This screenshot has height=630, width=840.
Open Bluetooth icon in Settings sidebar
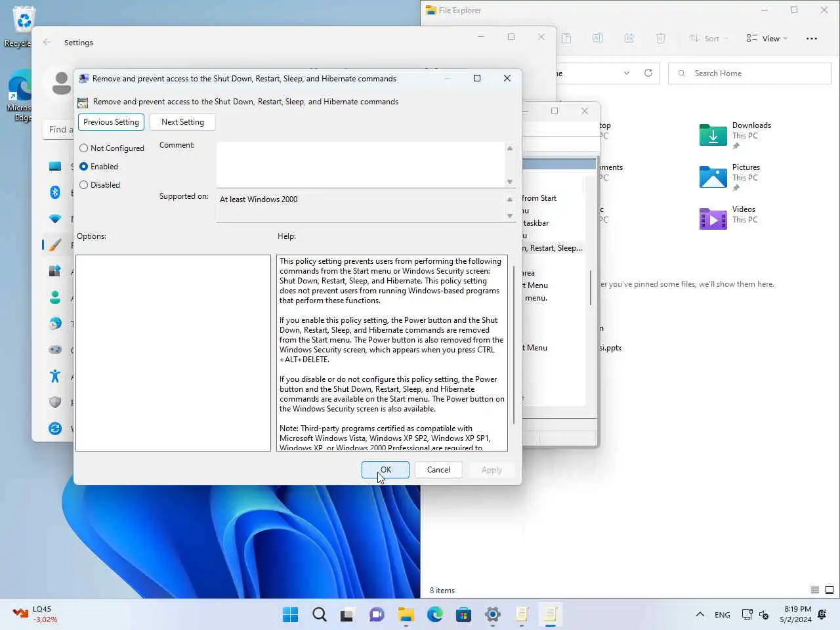55,192
